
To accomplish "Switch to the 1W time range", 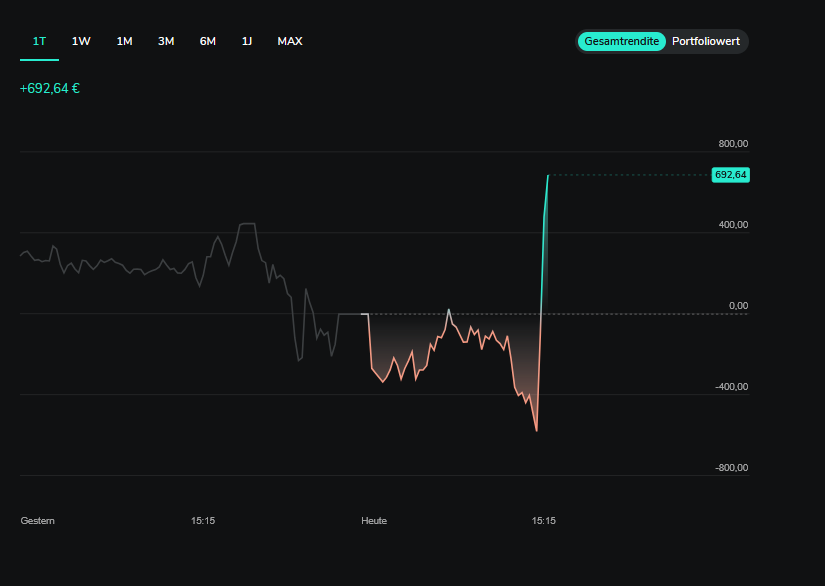I will pos(81,41).
